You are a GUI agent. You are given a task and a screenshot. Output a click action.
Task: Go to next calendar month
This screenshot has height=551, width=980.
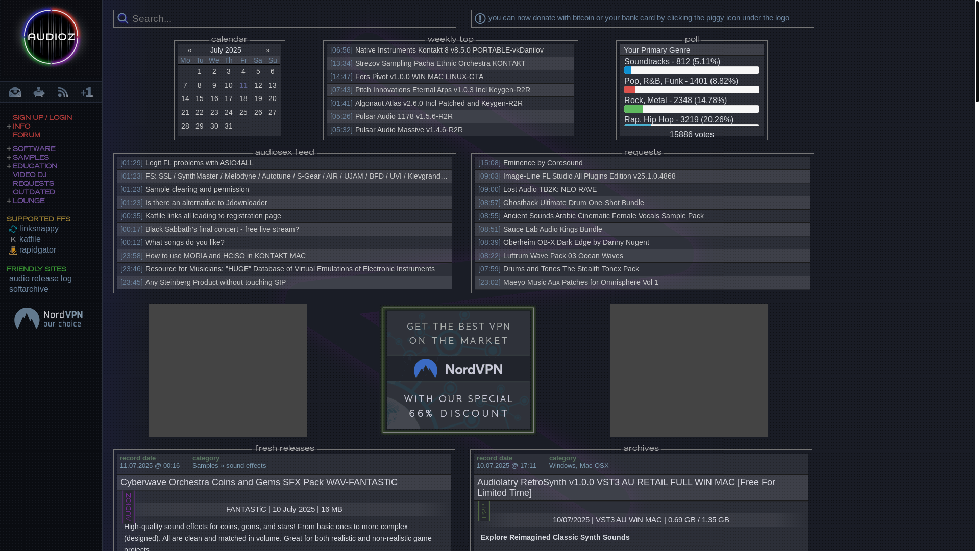267,50
